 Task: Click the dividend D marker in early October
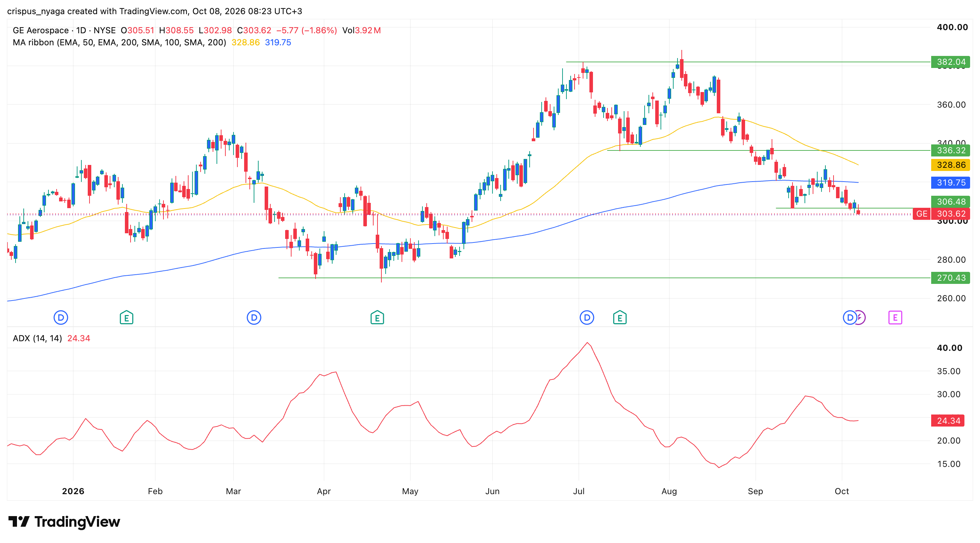(x=850, y=318)
